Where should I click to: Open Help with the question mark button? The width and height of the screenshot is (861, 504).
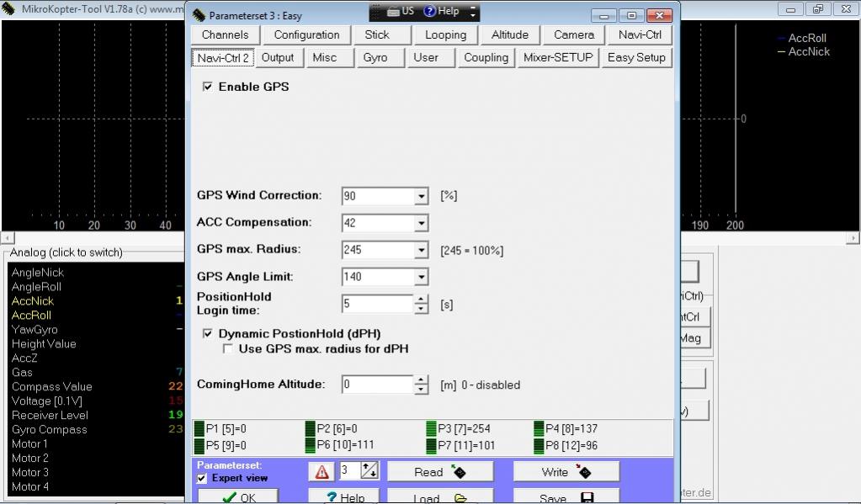(x=343, y=497)
